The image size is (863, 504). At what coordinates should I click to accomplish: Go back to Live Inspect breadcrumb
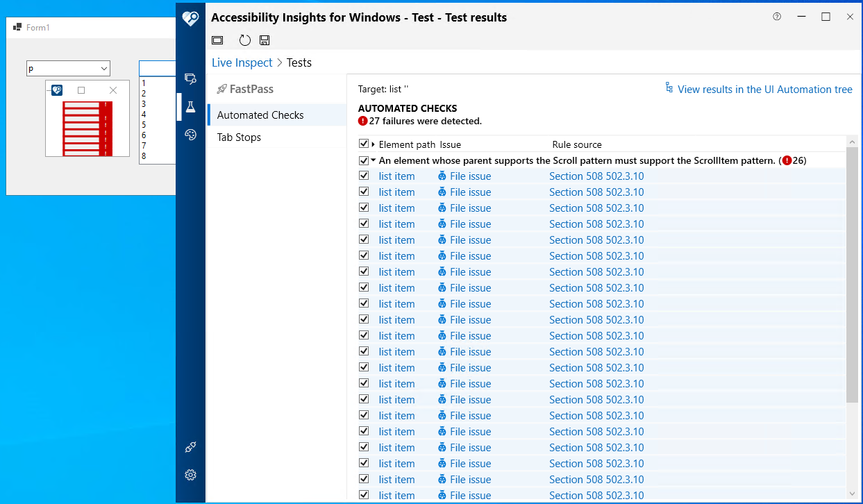(x=242, y=62)
